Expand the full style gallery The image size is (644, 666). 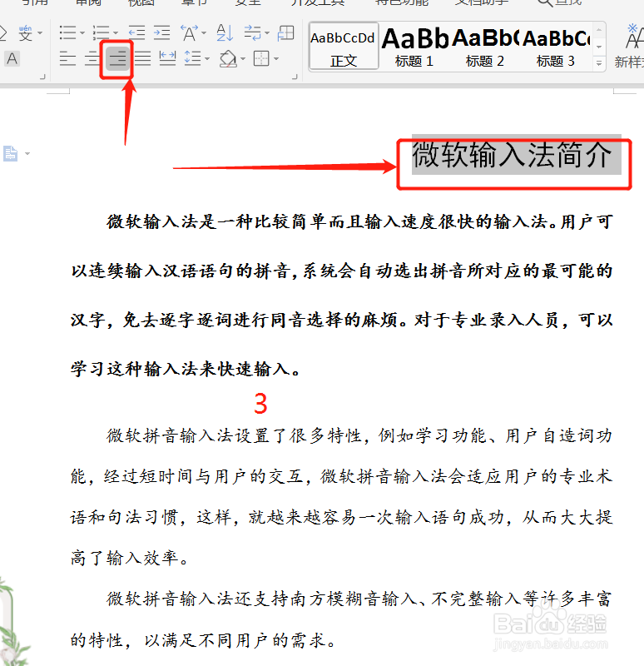(x=599, y=64)
